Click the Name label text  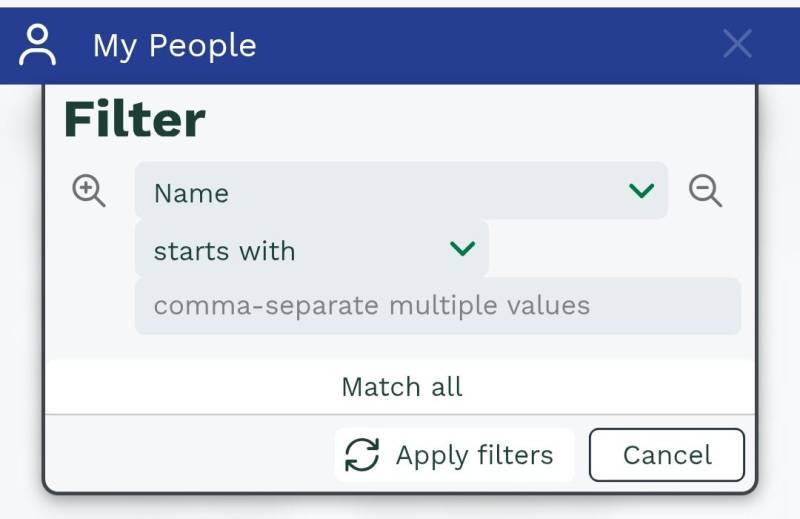click(191, 193)
